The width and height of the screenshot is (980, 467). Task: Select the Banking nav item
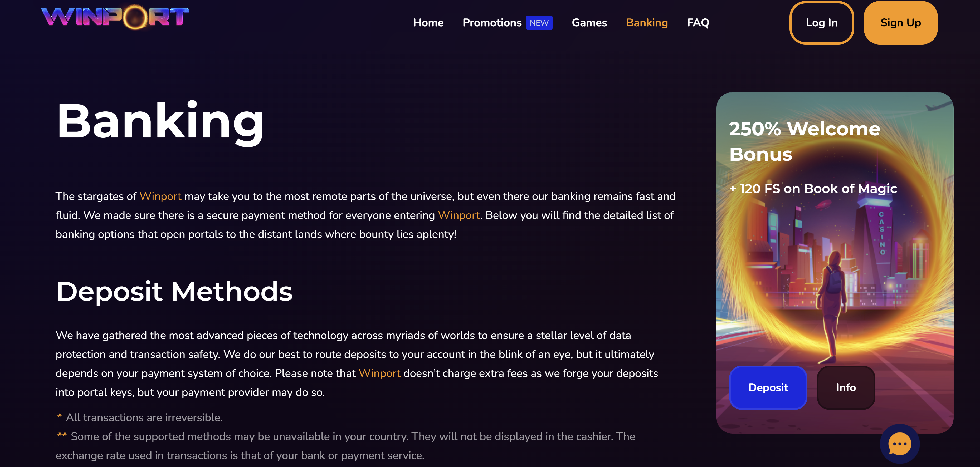pyautogui.click(x=647, y=23)
